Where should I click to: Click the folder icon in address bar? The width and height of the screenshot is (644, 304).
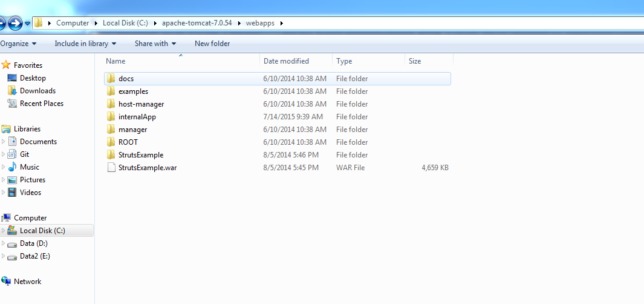coord(38,23)
